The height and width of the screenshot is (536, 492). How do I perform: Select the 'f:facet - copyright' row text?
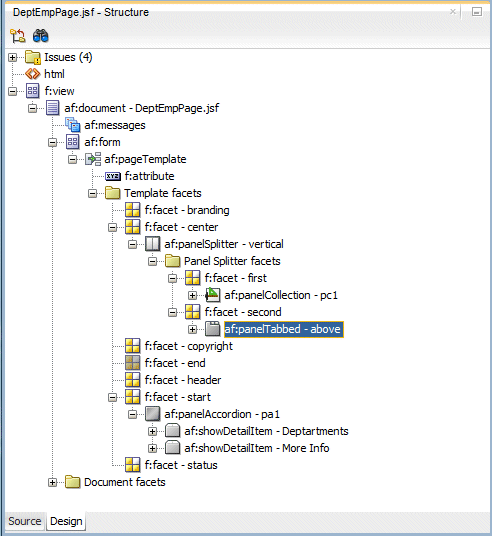click(x=189, y=346)
